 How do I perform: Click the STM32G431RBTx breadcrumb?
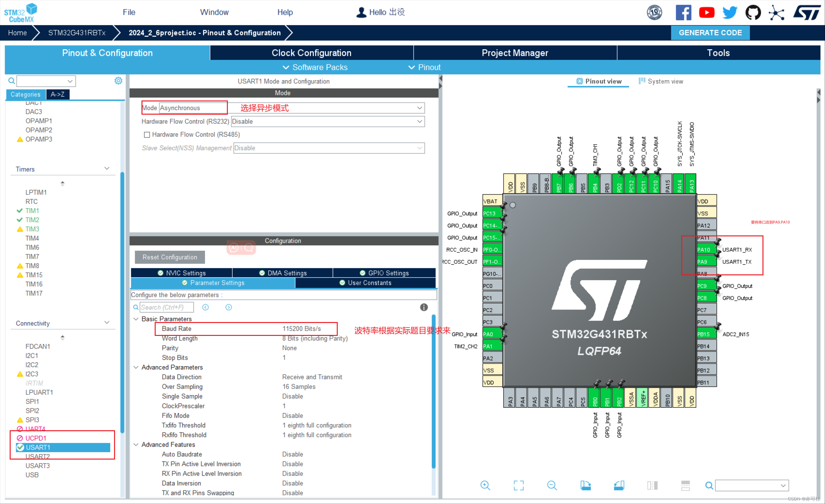click(77, 33)
